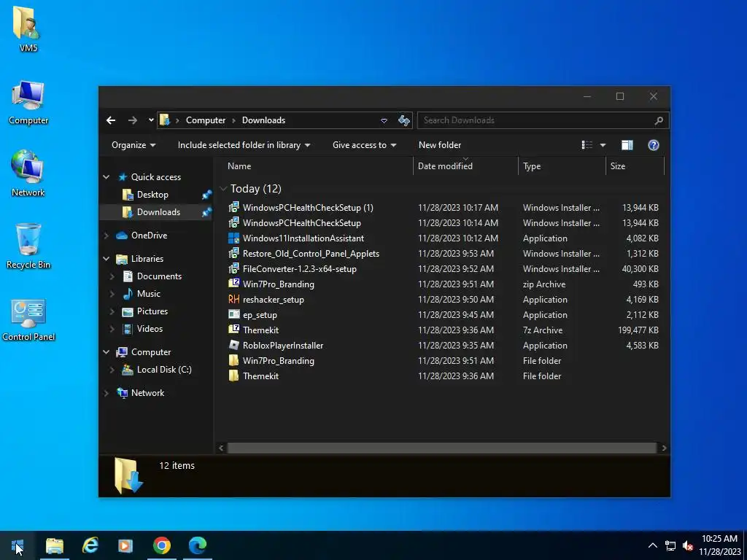Select the WindowsPCHealthCheckSetup file icon without (1)

(x=233, y=223)
